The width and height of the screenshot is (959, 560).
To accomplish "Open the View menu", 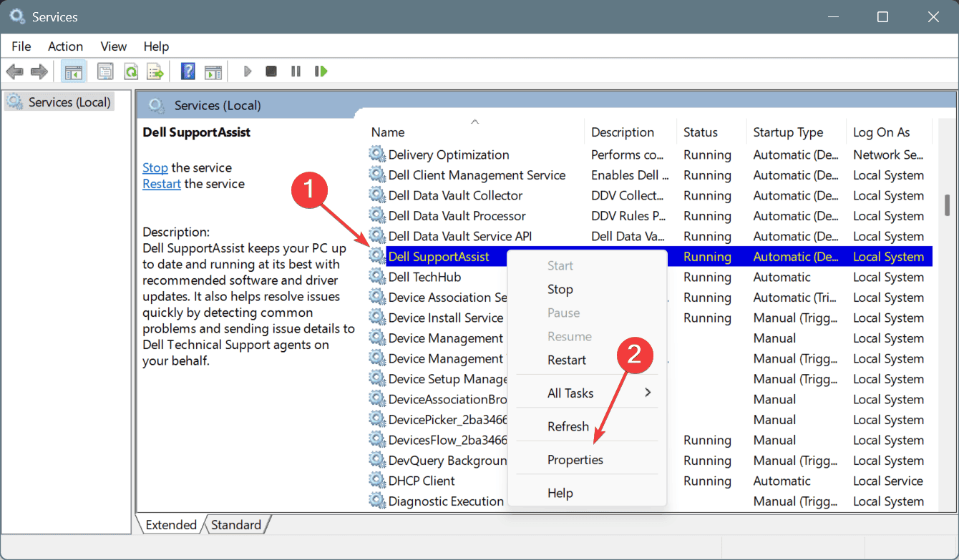I will point(113,46).
